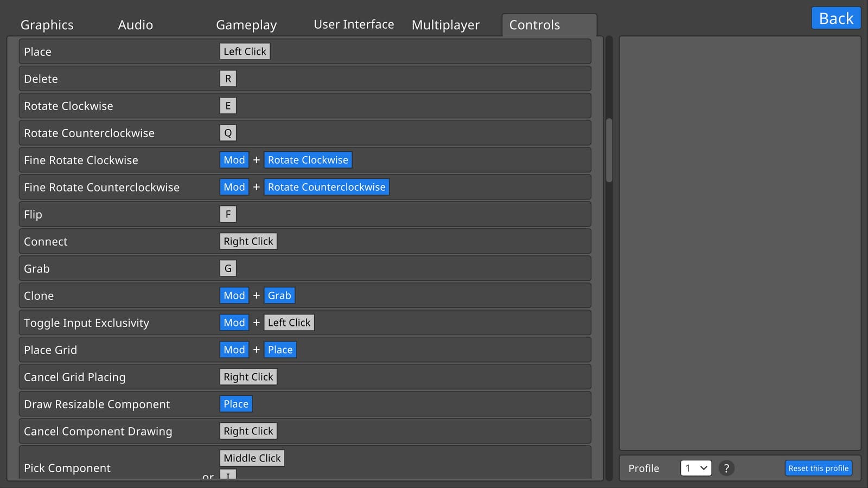Switch to the Multiplayer tab
The width and height of the screenshot is (868, 488).
click(445, 25)
